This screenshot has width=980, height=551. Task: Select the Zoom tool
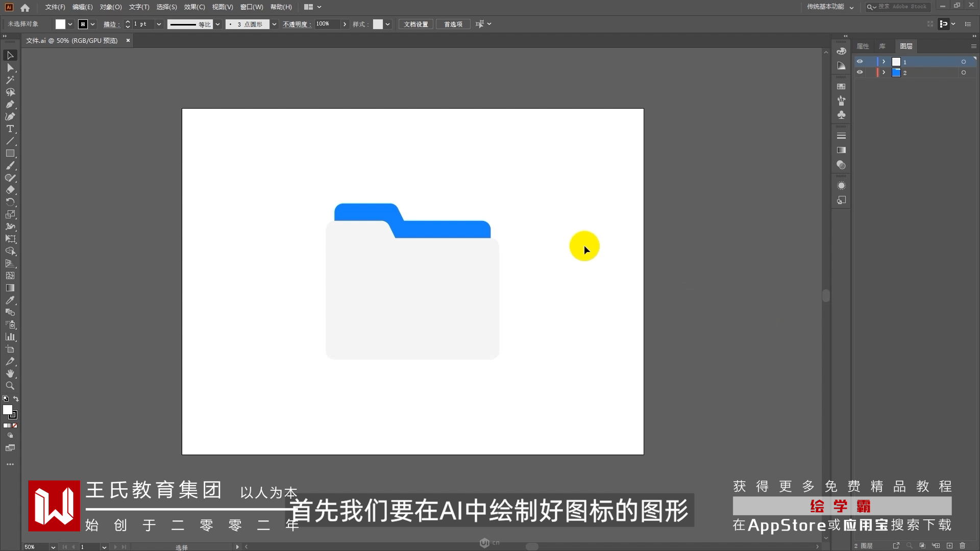10,386
